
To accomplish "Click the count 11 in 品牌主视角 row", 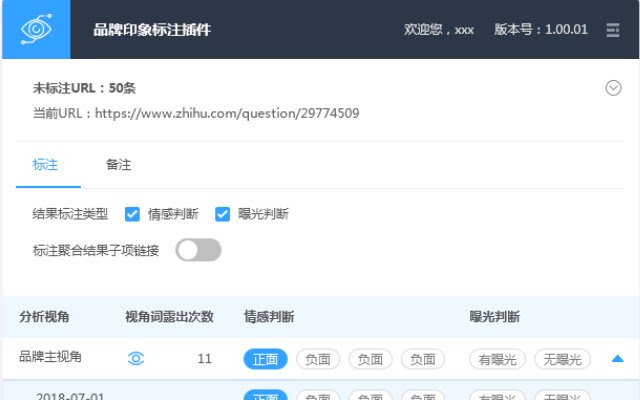I will pyautogui.click(x=204, y=359).
